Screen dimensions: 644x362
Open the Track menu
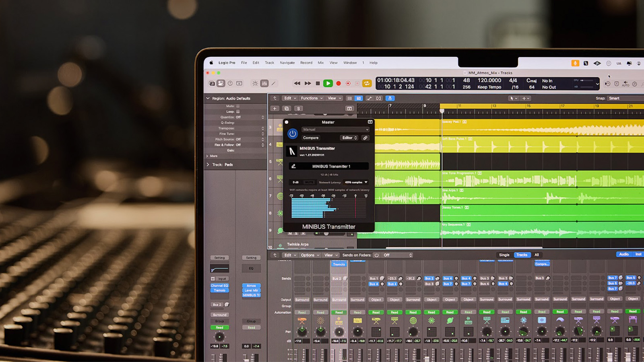click(269, 63)
